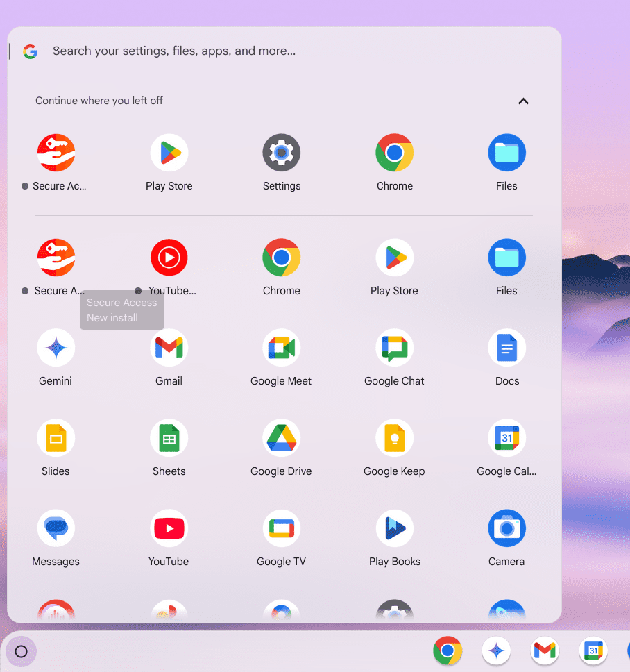The width and height of the screenshot is (630, 672).
Task: Launch Docs app
Action: (x=506, y=348)
